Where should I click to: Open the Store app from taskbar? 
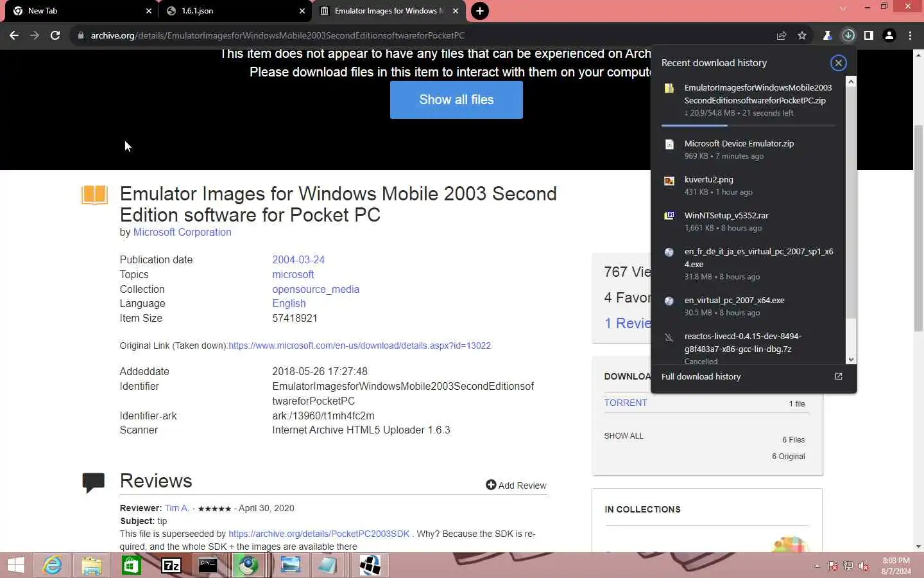click(131, 565)
